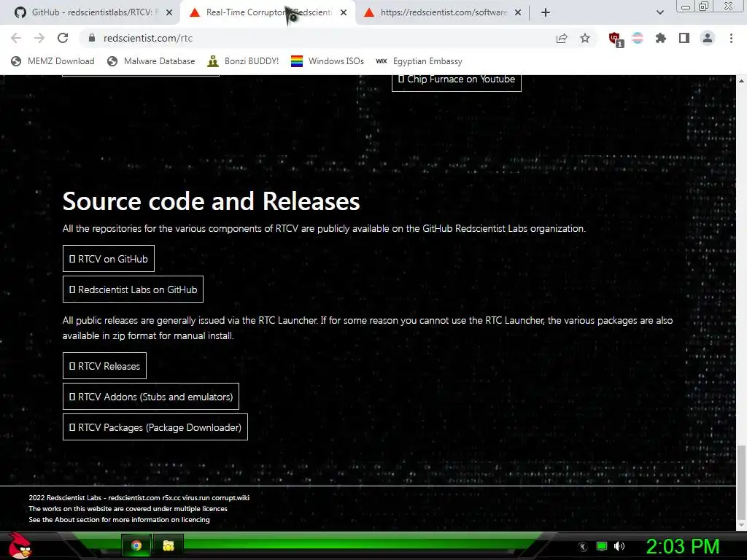
Task: Open MEMZ Download bookmark
Action: (53, 61)
